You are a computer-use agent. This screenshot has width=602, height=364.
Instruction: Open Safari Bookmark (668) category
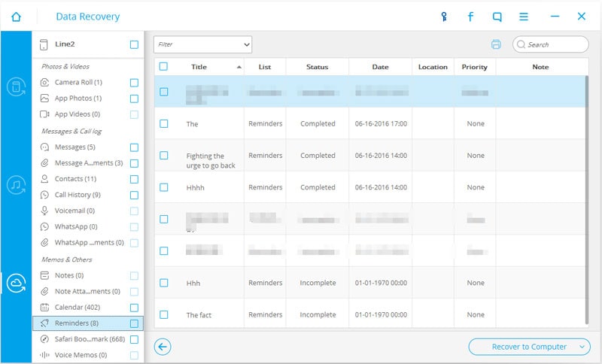(90, 339)
